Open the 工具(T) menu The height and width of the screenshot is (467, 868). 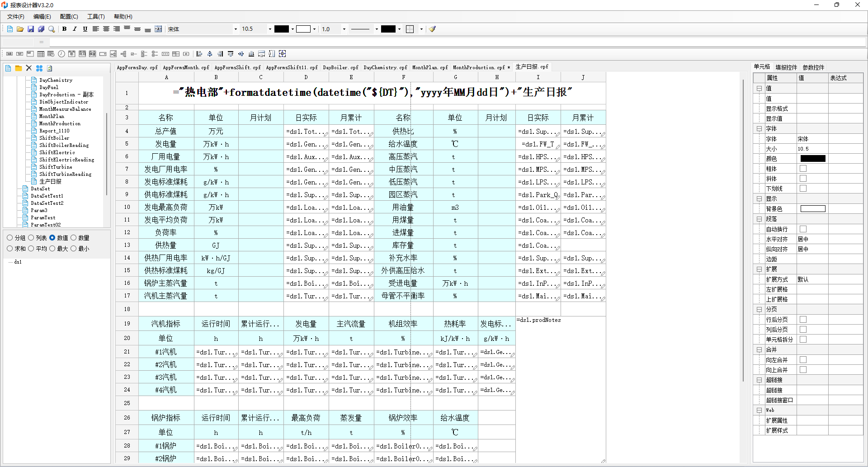(x=96, y=17)
